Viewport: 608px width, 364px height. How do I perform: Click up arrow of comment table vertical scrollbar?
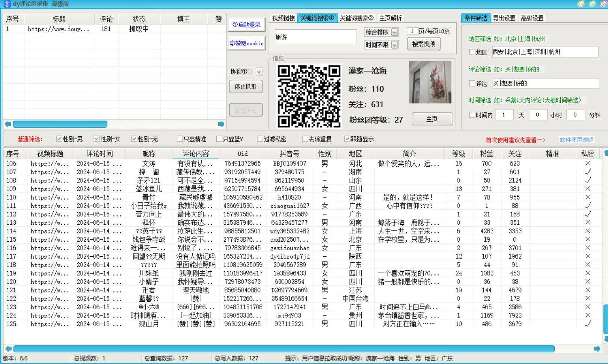605,153
